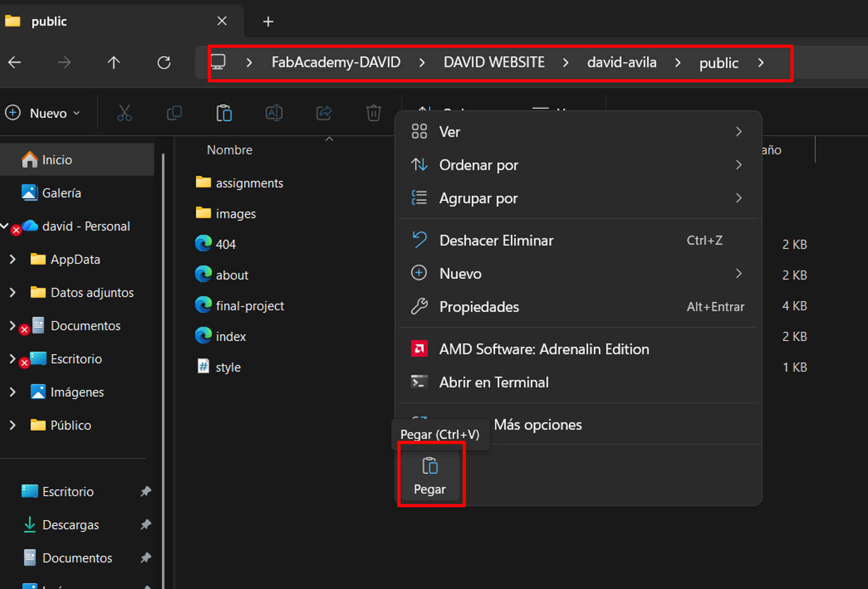Screen dimensions: 868x589
Task: Close the public tab
Action: click(222, 21)
